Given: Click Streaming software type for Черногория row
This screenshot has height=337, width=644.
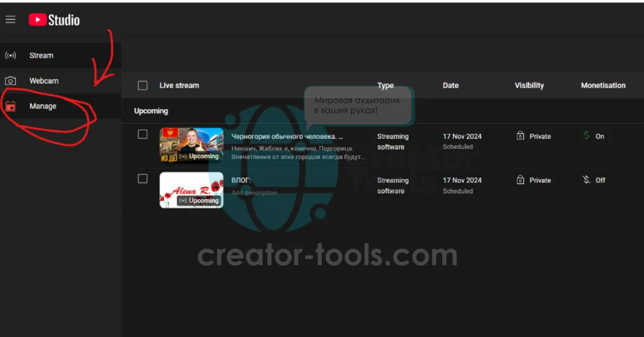Looking at the screenshot, I should pyautogui.click(x=393, y=142).
